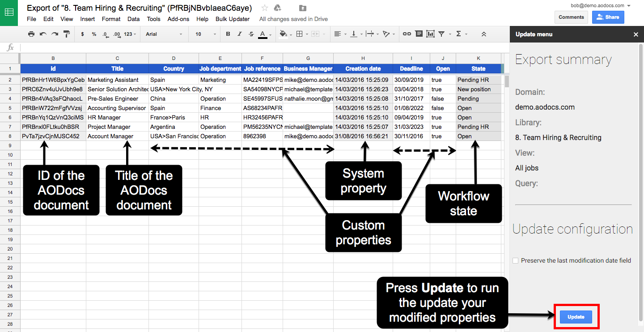
Task: Click the Comments button
Action: click(x=571, y=17)
